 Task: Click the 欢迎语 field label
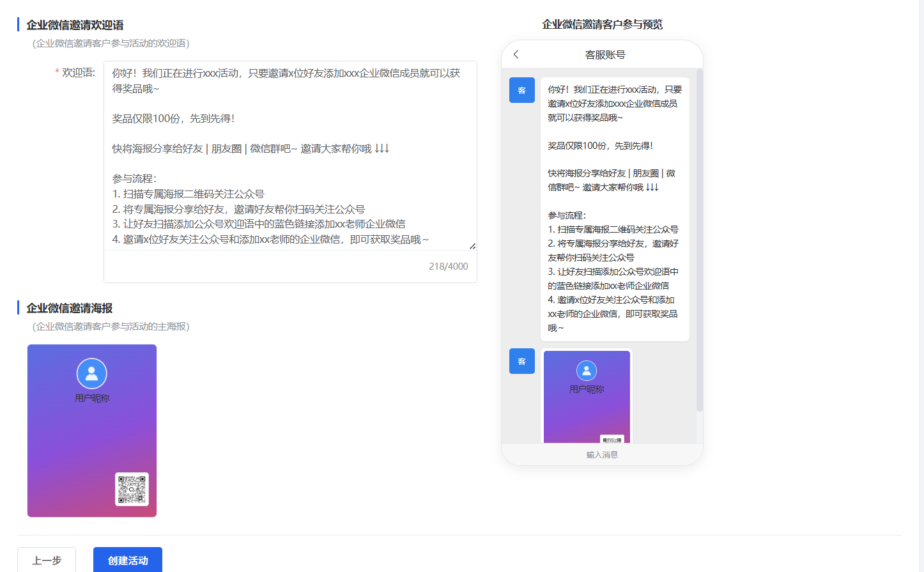point(79,73)
